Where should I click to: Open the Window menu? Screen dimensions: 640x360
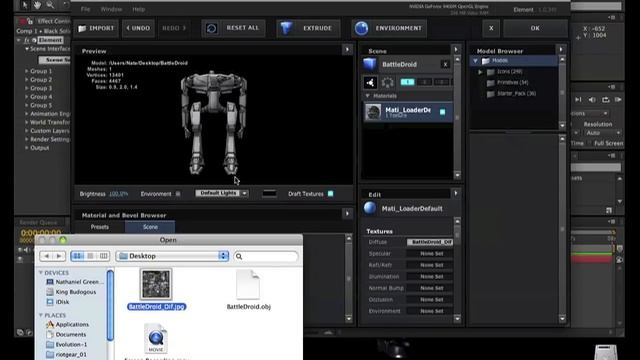coord(111,9)
